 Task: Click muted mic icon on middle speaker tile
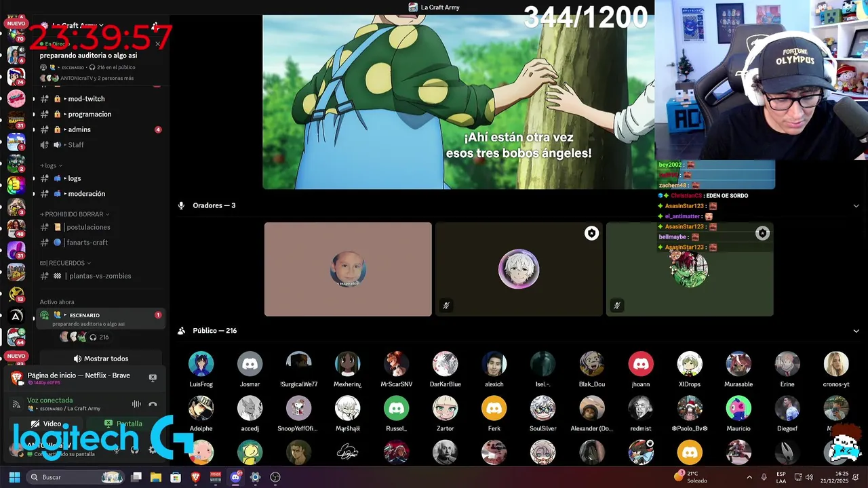446,306
